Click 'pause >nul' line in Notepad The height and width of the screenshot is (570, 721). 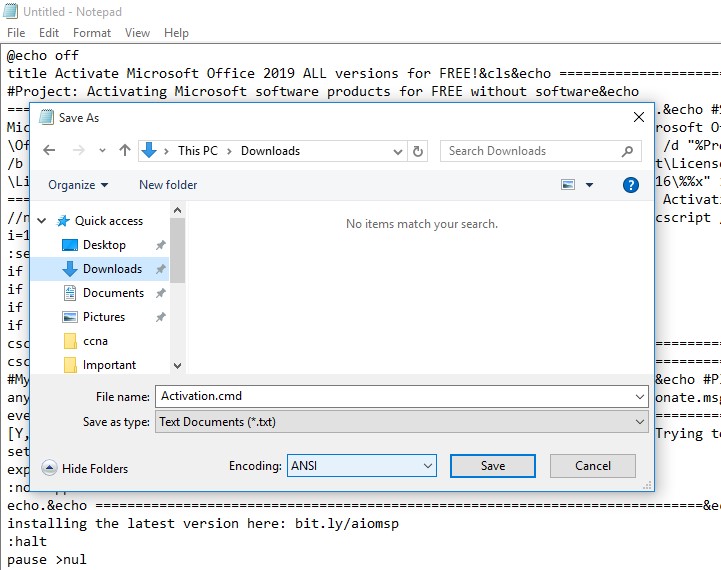coord(46,559)
